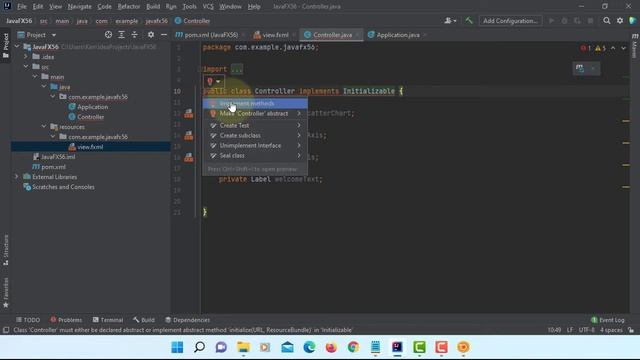Open the Refactor menu

(x=129, y=7)
